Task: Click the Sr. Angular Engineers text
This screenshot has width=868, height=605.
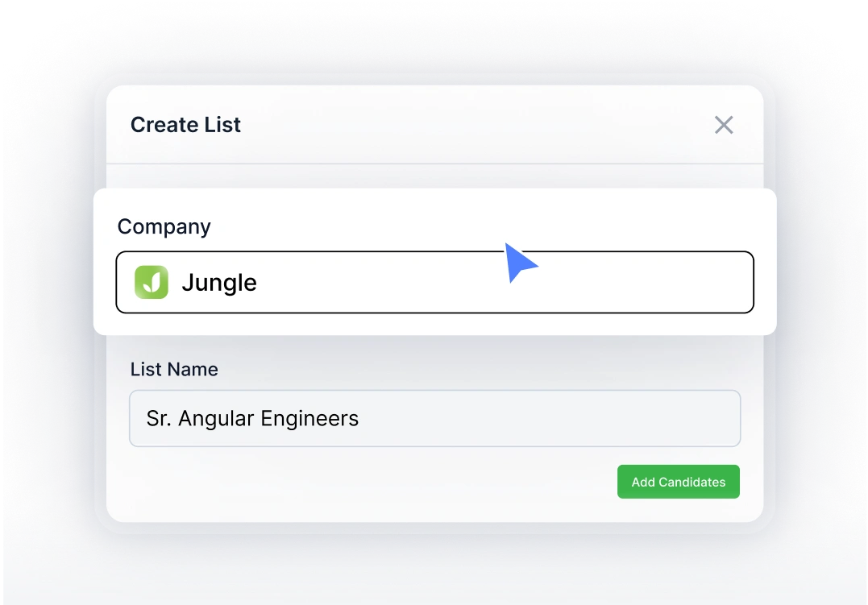Action: coord(252,419)
